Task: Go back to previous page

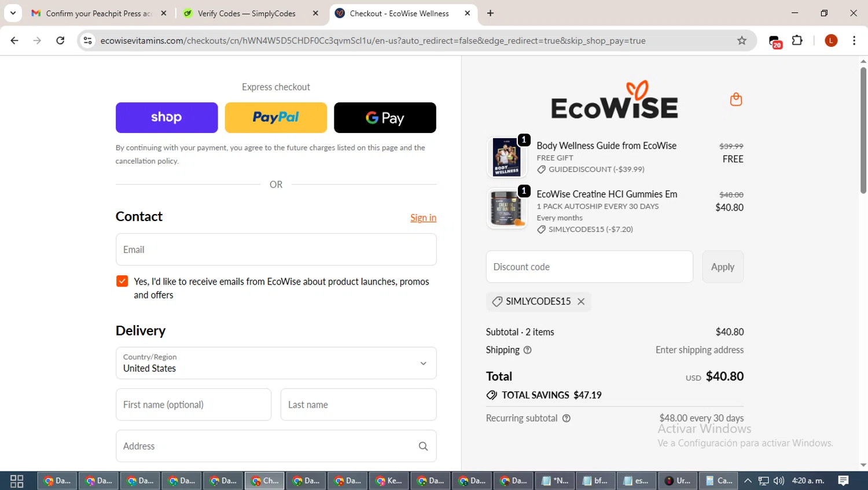Action: (x=14, y=40)
